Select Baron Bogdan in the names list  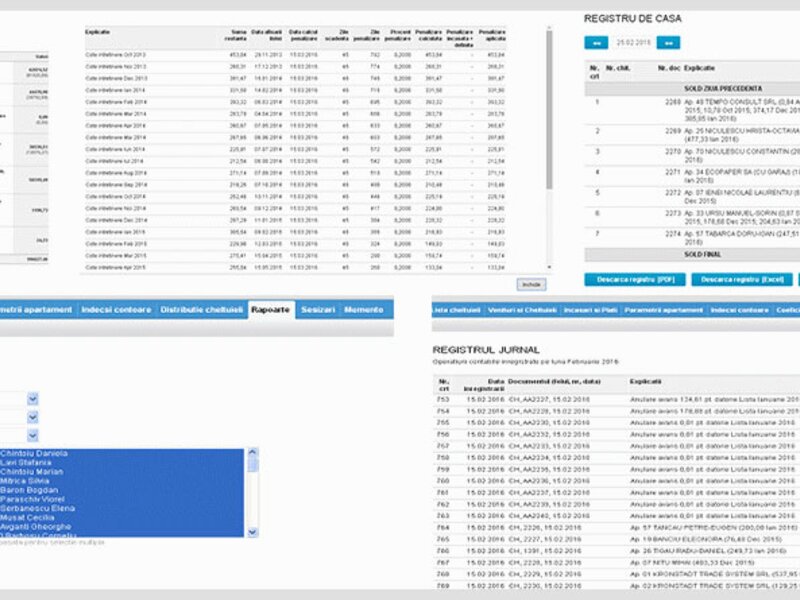pyautogui.click(x=121, y=490)
